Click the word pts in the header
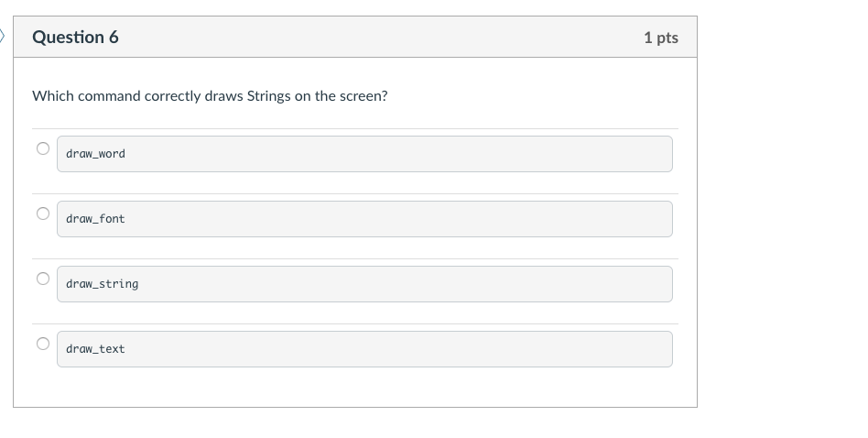 pos(667,38)
